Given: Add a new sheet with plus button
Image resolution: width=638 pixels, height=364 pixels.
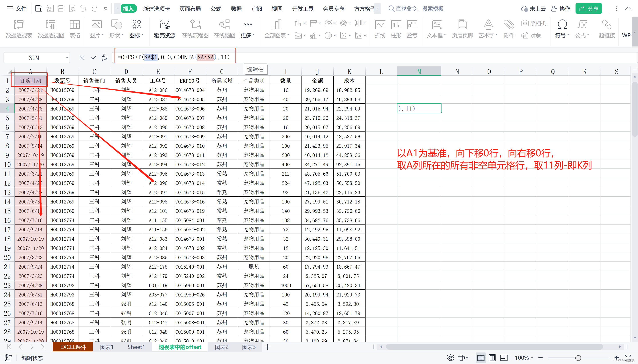Looking at the screenshot, I should [x=268, y=347].
